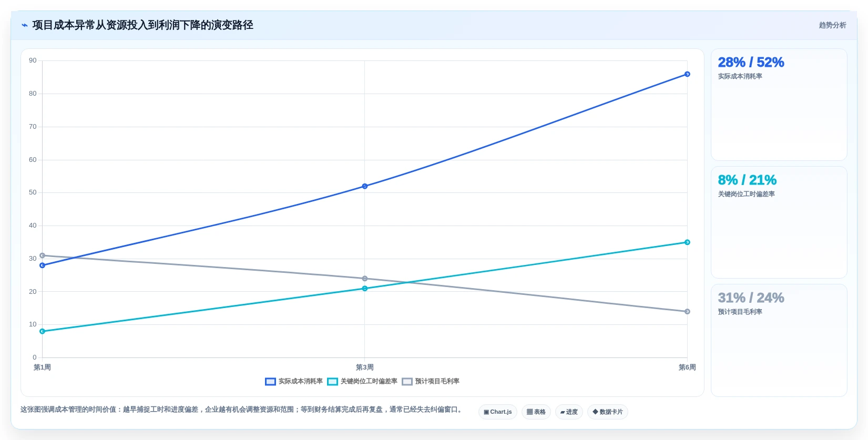Select gray data point at 第3周 (24)
Image resolution: width=868 pixels, height=440 pixels.
pos(365,279)
